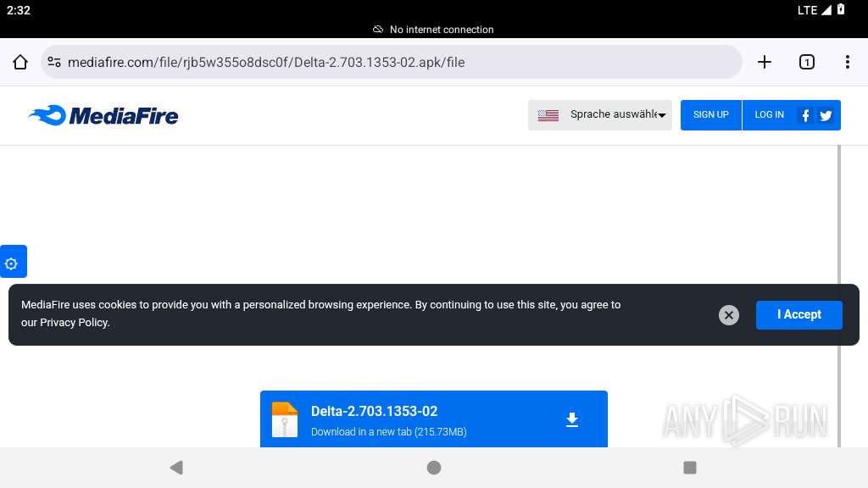Open the browser three-dot overflow menu
Image resolution: width=868 pixels, height=488 pixels.
point(848,62)
